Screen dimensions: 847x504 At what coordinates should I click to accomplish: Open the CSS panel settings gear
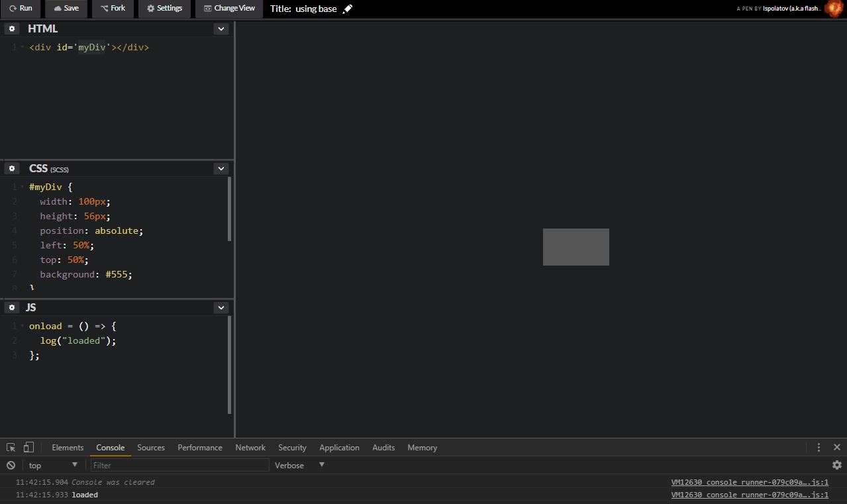point(12,168)
